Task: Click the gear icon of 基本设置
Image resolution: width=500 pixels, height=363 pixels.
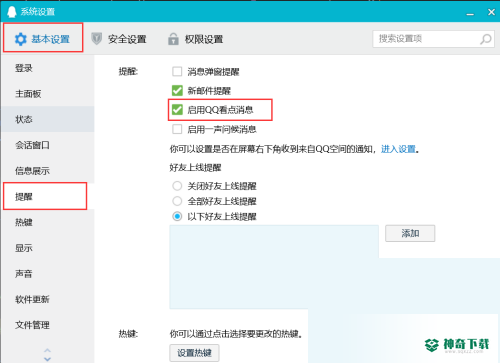Action: point(20,39)
